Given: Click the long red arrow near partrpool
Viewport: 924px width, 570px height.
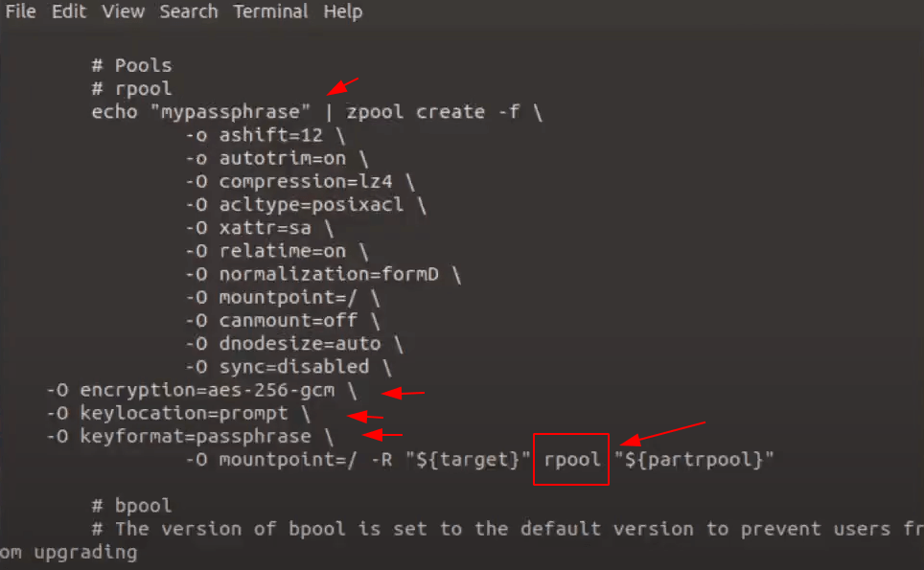Looking at the screenshot, I should [x=662, y=434].
